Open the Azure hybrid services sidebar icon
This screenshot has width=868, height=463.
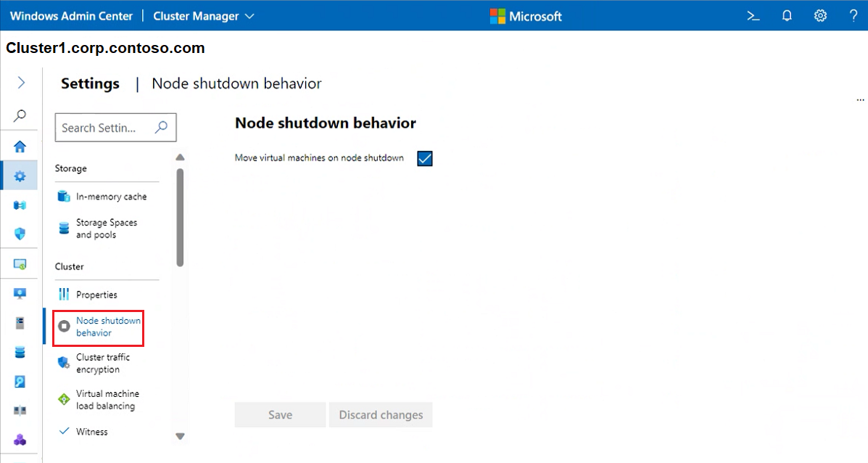(20, 205)
